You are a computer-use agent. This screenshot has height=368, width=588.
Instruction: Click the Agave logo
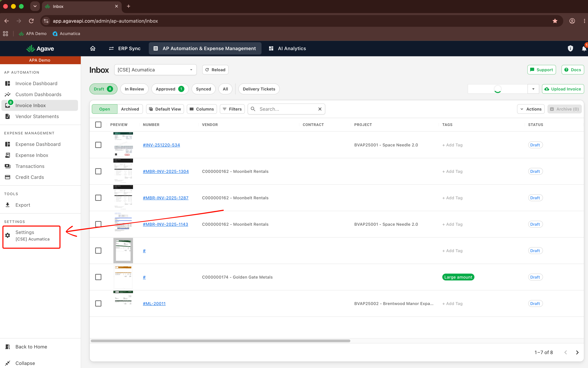(x=40, y=48)
